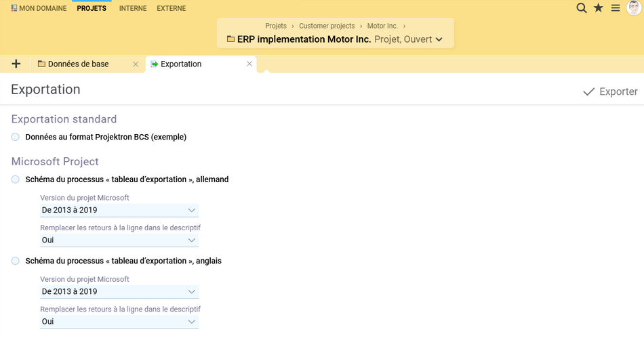Close the Exportation tab
644x340 pixels.
pos(249,64)
